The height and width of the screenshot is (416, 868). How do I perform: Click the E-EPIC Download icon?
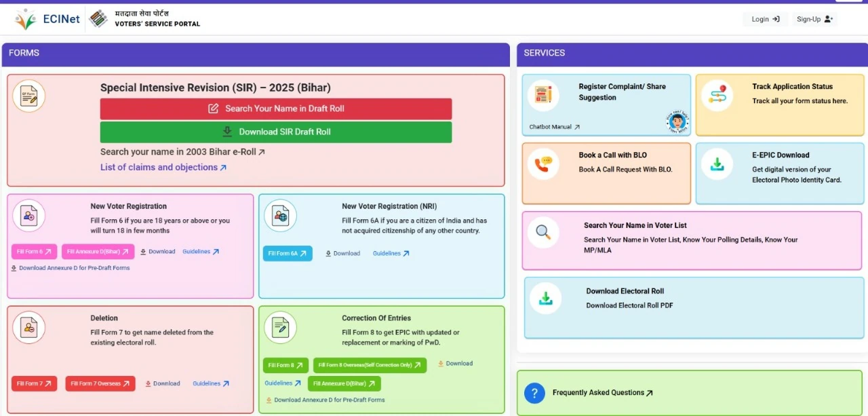(x=717, y=164)
